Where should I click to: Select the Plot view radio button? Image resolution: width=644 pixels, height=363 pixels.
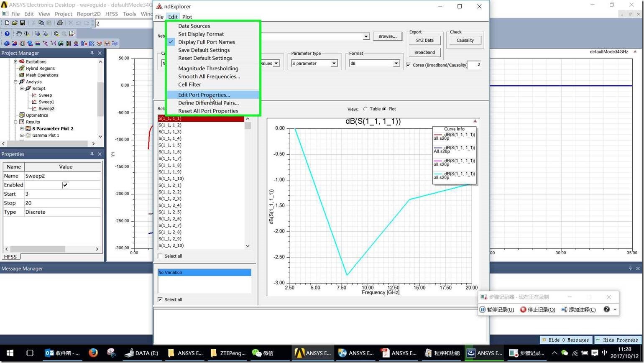click(384, 109)
